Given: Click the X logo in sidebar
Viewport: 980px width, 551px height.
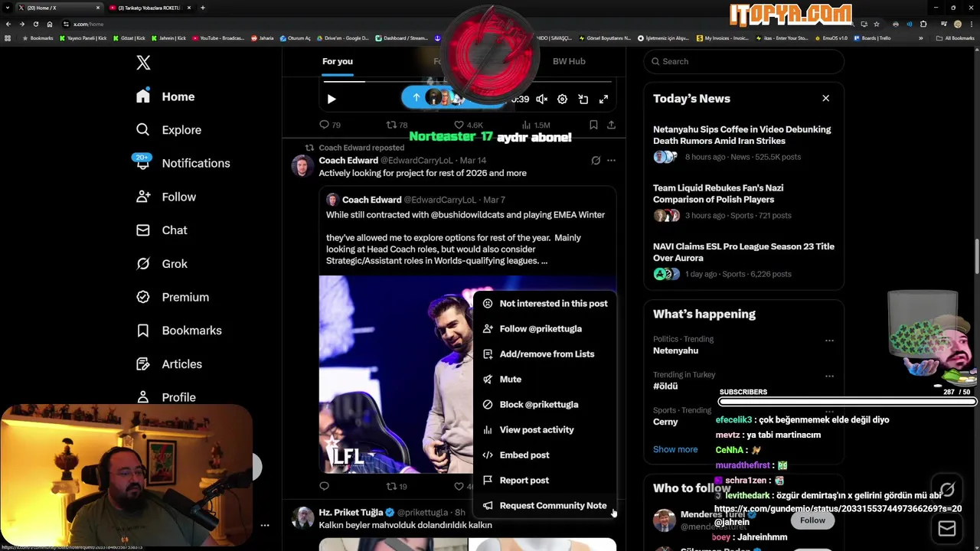Looking at the screenshot, I should point(143,63).
